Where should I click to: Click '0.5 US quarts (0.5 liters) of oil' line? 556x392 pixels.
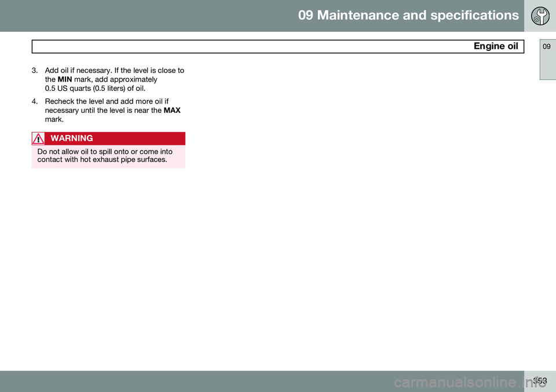pyautogui.click(x=95, y=88)
